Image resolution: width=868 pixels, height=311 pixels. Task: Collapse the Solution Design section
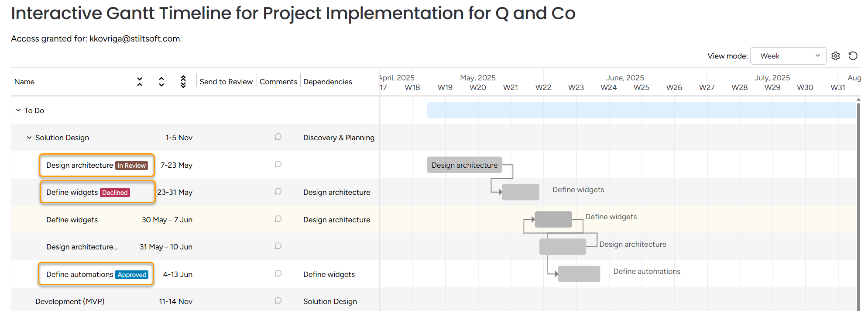coord(29,138)
